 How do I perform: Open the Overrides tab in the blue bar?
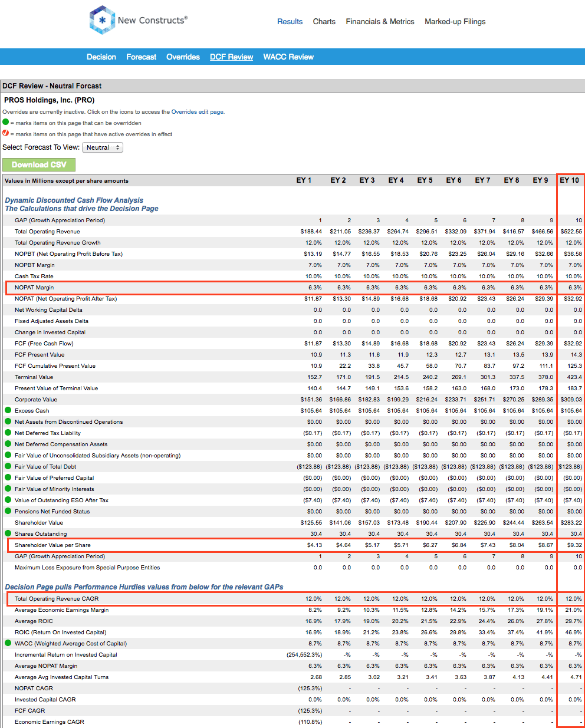[x=183, y=57]
